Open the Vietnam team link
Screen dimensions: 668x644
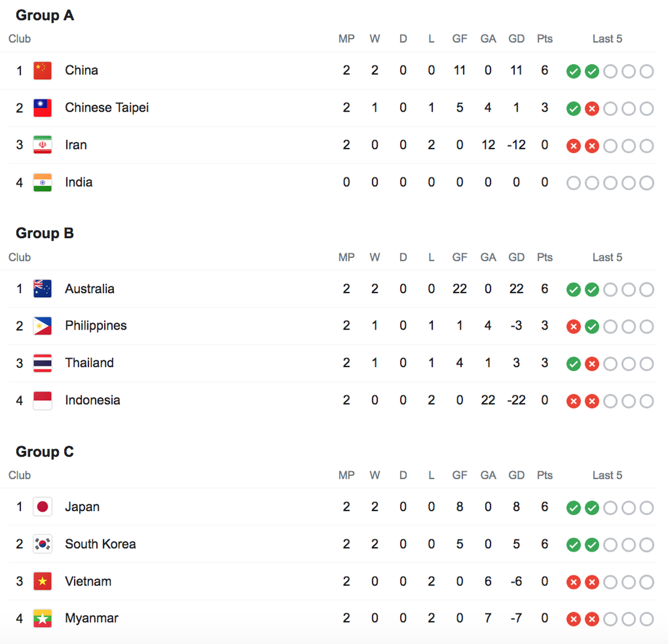tap(88, 582)
